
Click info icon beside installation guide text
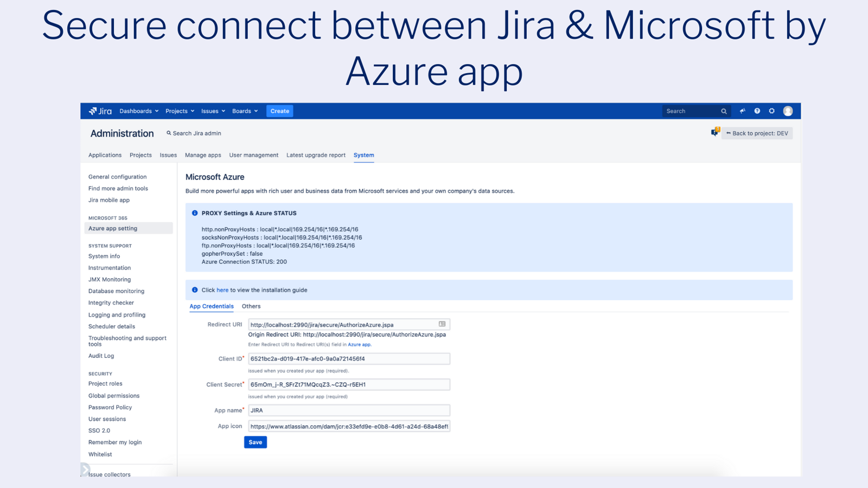click(x=195, y=290)
